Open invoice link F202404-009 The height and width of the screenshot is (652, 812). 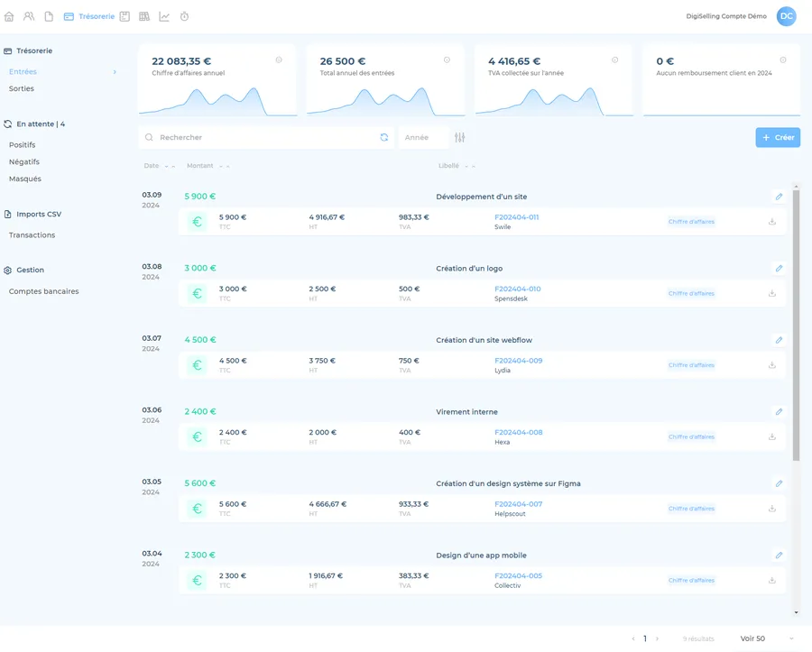tap(518, 361)
